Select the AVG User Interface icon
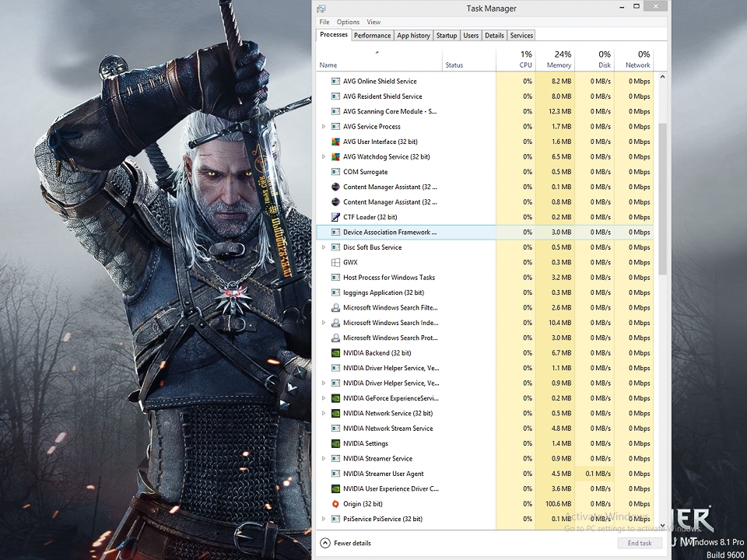747x560 pixels. [x=335, y=142]
